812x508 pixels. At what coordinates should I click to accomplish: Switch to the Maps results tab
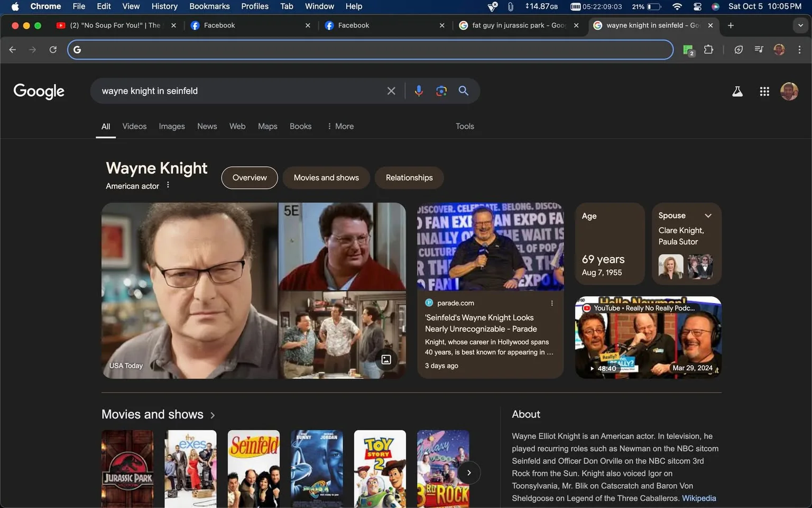pyautogui.click(x=267, y=126)
